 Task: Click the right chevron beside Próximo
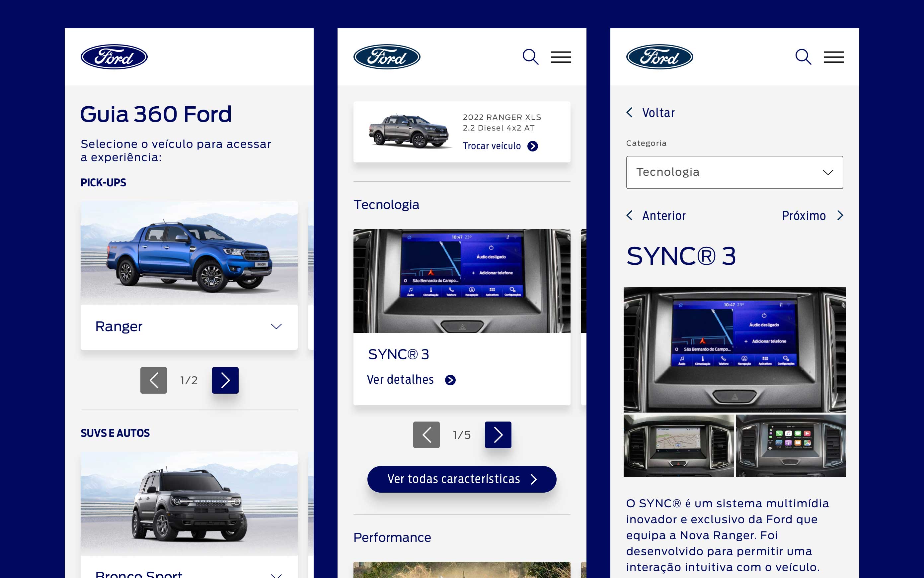coord(840,216)
